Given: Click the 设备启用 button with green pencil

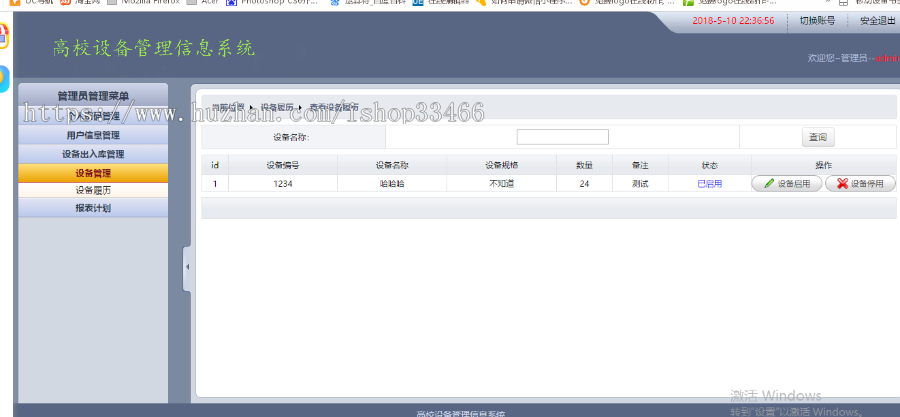Looking at the screenshot, I should click(x=787, y=184).
